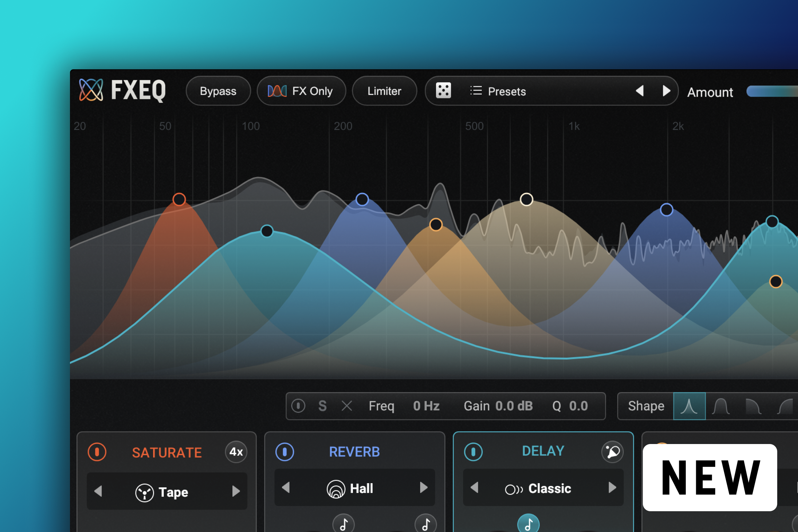Toggle the Saturate module power button
This screenshot has height=532, width=798.
click(x=97, y=452)
